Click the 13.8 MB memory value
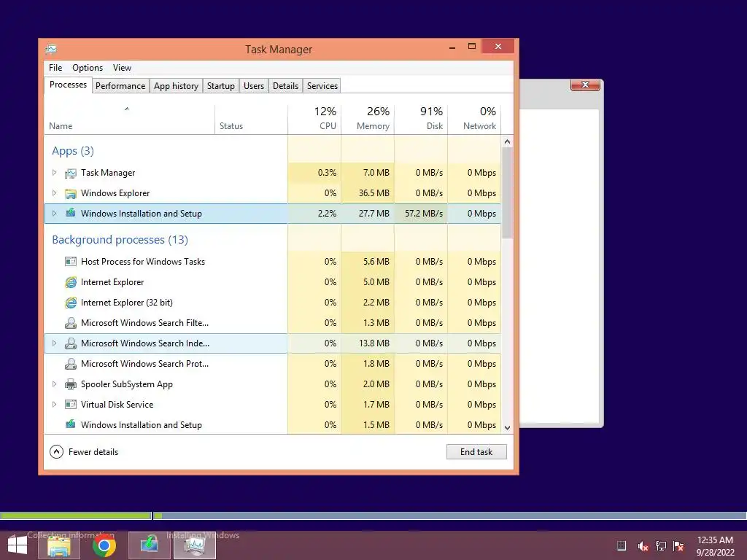The height and width of the screenshot is (560, 747). pyautogui.click(x=374, y=343)
